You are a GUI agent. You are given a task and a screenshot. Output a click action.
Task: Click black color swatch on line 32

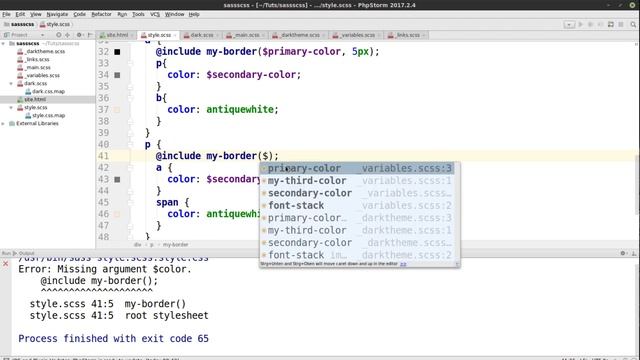click(117, 52)
